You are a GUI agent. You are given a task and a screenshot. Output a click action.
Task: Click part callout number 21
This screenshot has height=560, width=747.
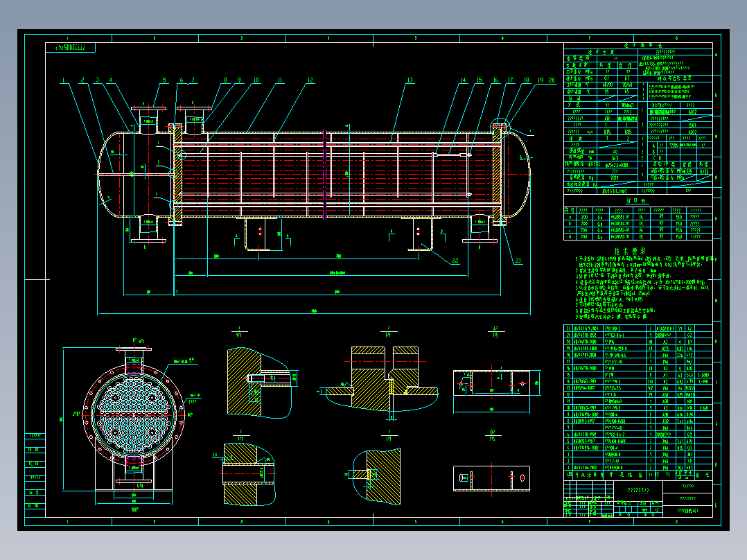pos(518,261)
